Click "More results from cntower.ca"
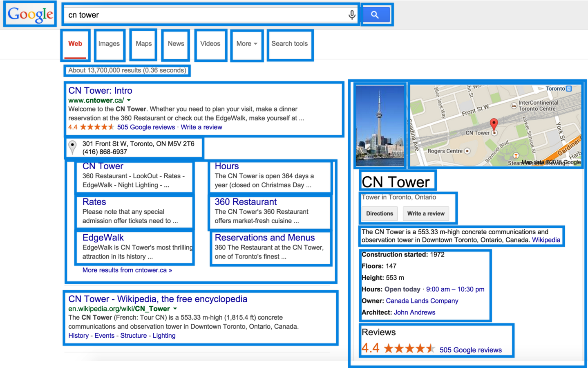This screenshot has width=588, height=368. click(x=127, y=270)
